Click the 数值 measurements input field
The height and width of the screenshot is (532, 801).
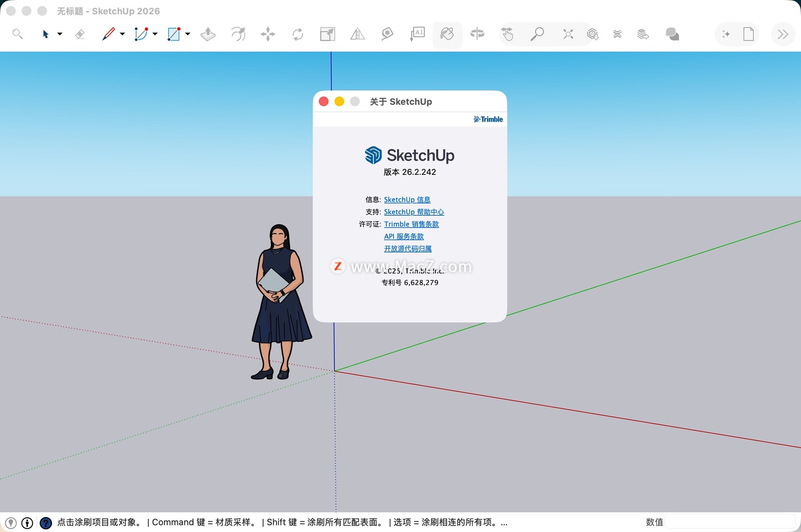[x=730, y=522]
